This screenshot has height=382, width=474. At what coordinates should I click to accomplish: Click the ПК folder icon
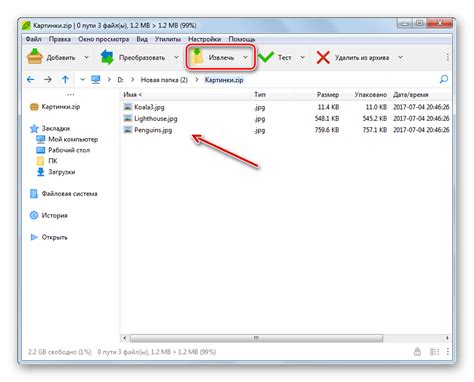[x=40, y=161]
